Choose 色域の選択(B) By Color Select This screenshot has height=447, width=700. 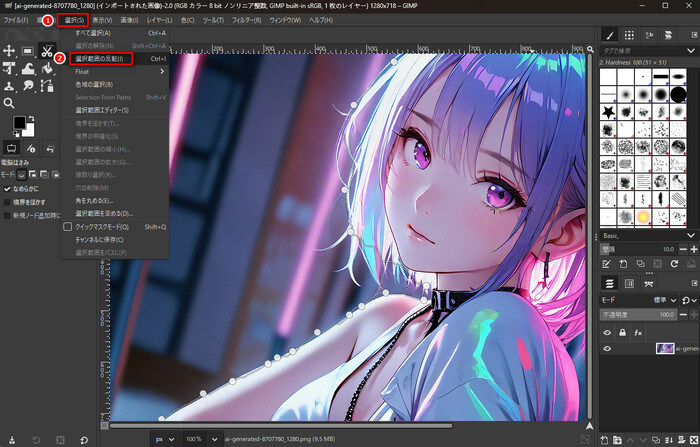point(115,84)
